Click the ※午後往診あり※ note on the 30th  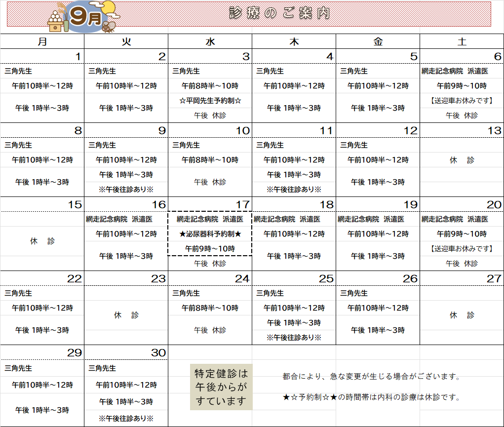click(x=126, y=419)
